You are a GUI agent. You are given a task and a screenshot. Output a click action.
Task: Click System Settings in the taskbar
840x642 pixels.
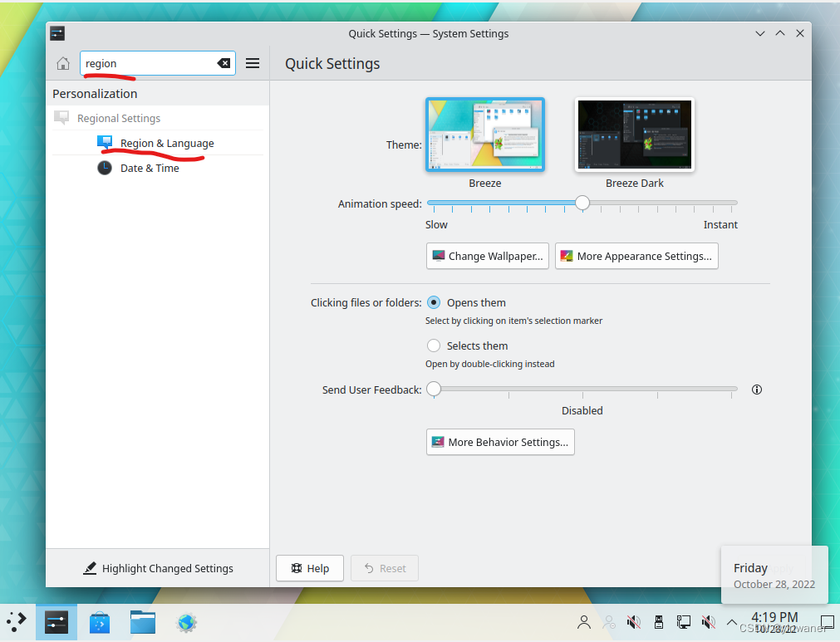click(x=56, y=622)
